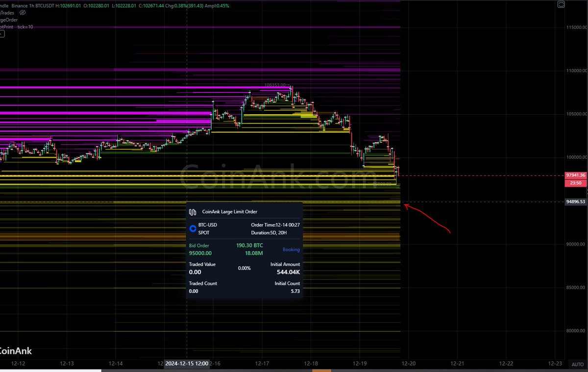Click the 12-20 date on time axis
Viewport: 588px width, 372px height.
pos(409,364)
